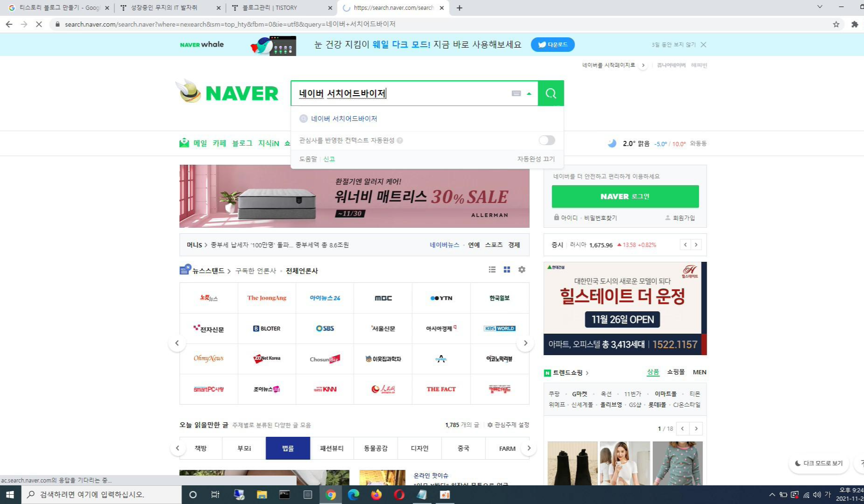Image resolution: width=864 pixels, height=504 pixels.
Task: Click the Whale 다운로드 button
Action: 553,45
